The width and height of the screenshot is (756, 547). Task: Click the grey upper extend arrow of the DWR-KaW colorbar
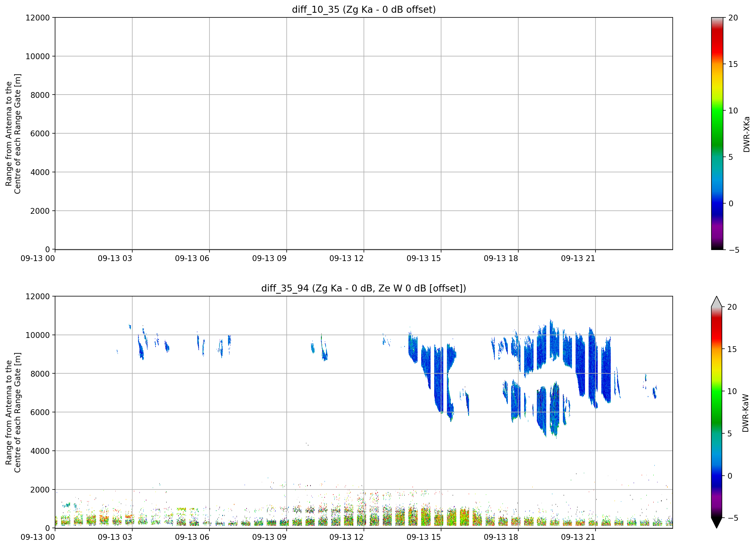pyautogui.click(x=716, y=301)
